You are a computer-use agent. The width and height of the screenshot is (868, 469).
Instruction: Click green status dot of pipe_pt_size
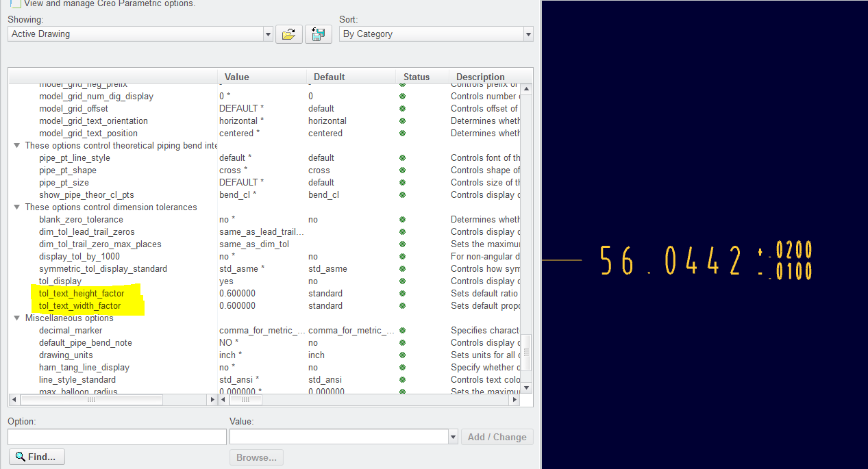pos(402,183)
